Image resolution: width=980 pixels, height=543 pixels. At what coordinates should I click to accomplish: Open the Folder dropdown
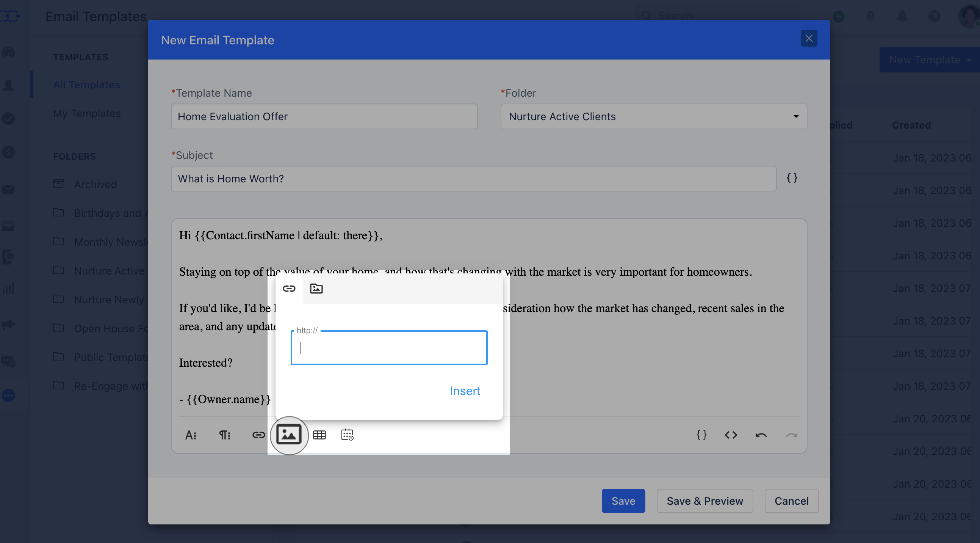click(x=654, y=116)
